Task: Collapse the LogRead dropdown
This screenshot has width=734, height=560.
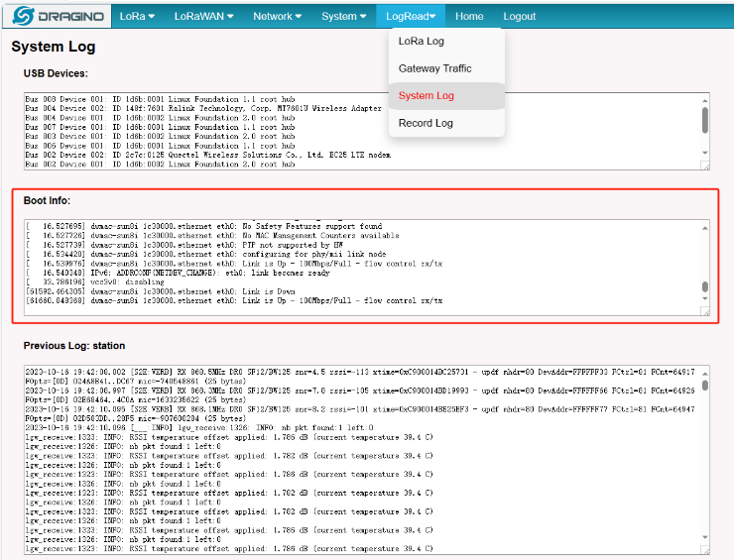Action: [411, 17]
